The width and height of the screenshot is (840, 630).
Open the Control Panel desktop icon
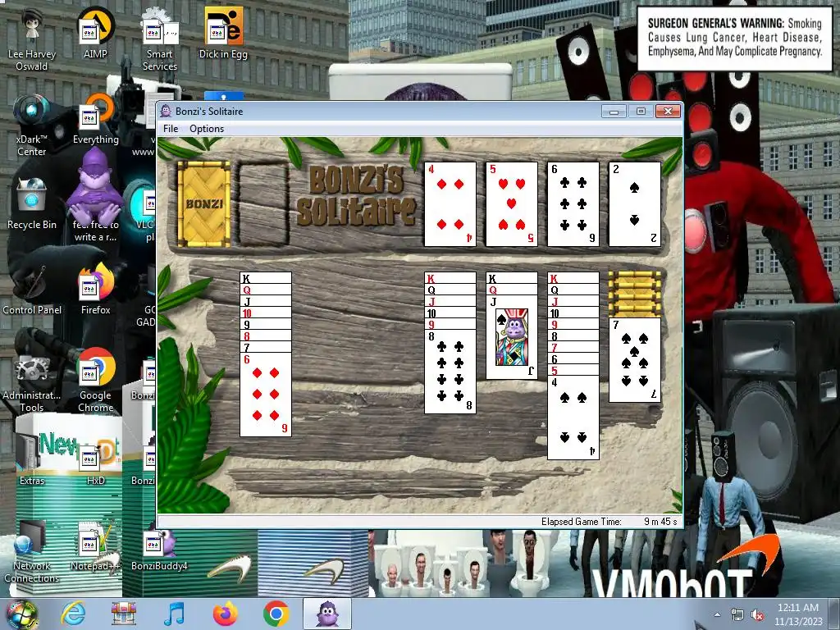pyautogui.click(x=32, y=290)
